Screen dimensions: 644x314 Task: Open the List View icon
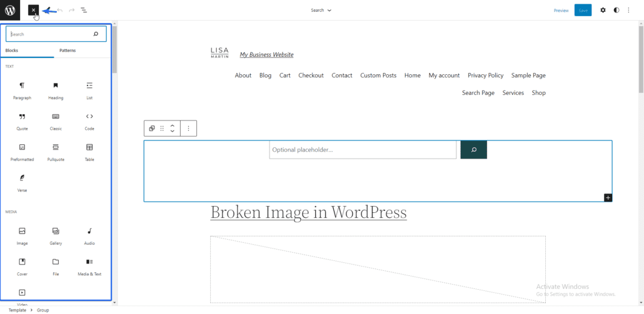[84, 10]
